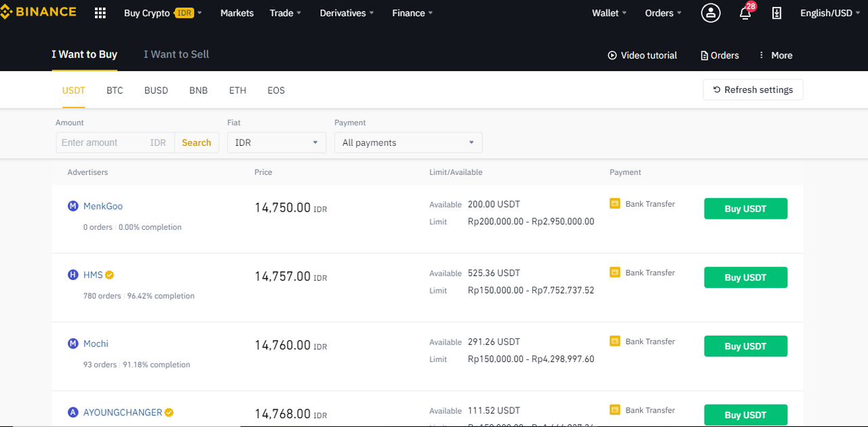Open Mochi advertiser profile link
The image size is (868, 427).
tap(96, 344)
